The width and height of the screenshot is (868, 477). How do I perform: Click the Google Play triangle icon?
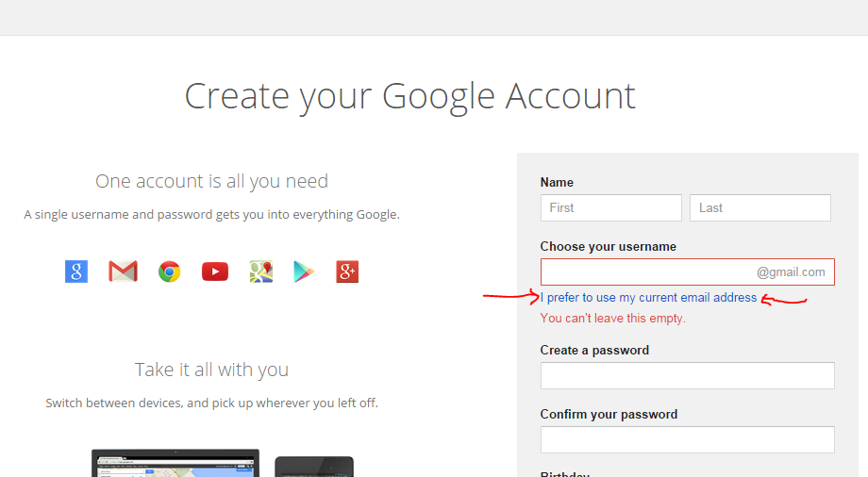[304, 272]
